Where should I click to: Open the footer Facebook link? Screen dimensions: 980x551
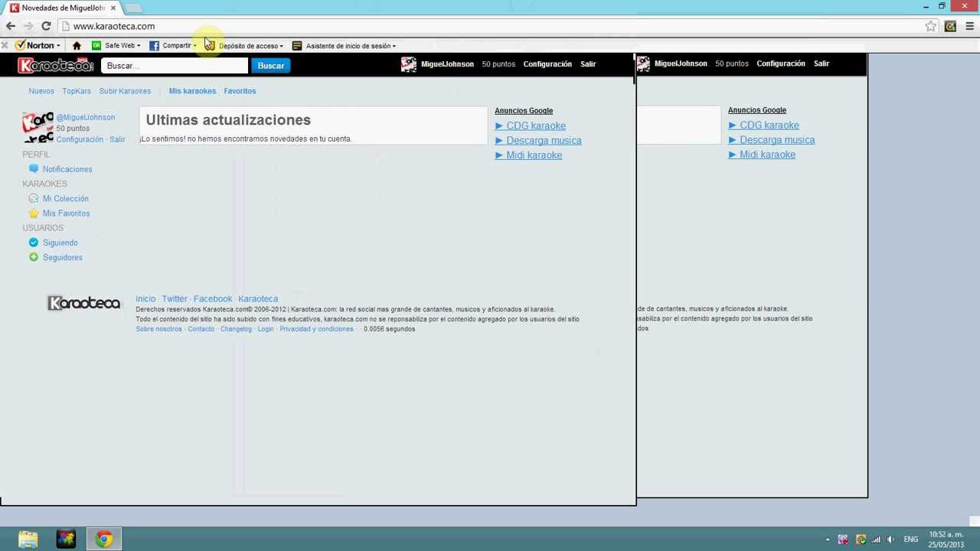(213, 299)
